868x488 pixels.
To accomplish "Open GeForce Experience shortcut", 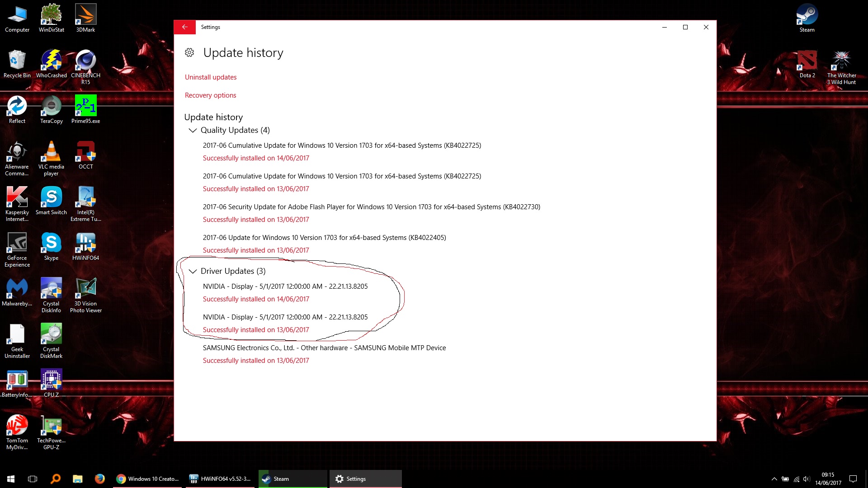I will pos(17,250).
